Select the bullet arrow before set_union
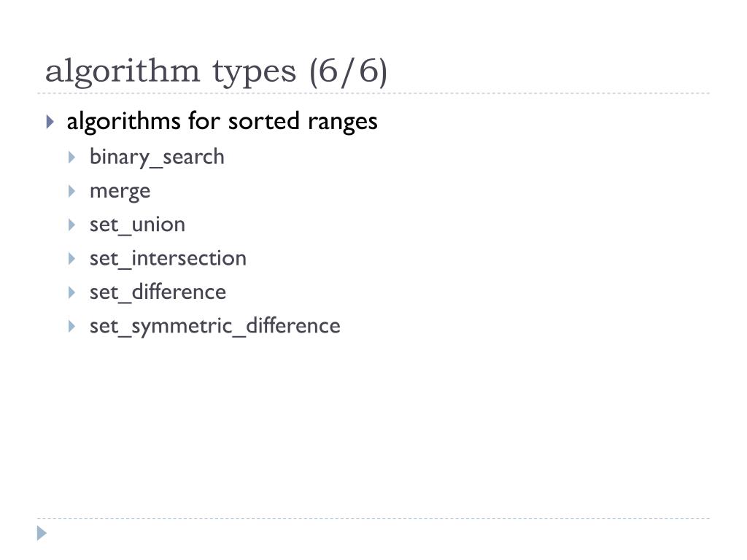This screenshot has width=747, height=560. [x=72, y=225]
